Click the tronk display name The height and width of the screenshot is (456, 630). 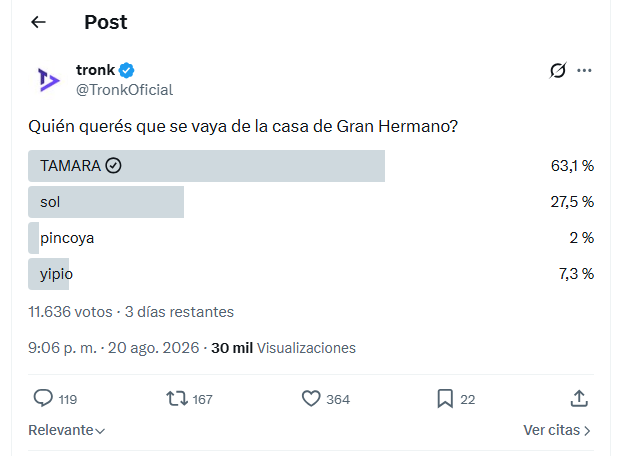tap(95, 70)
